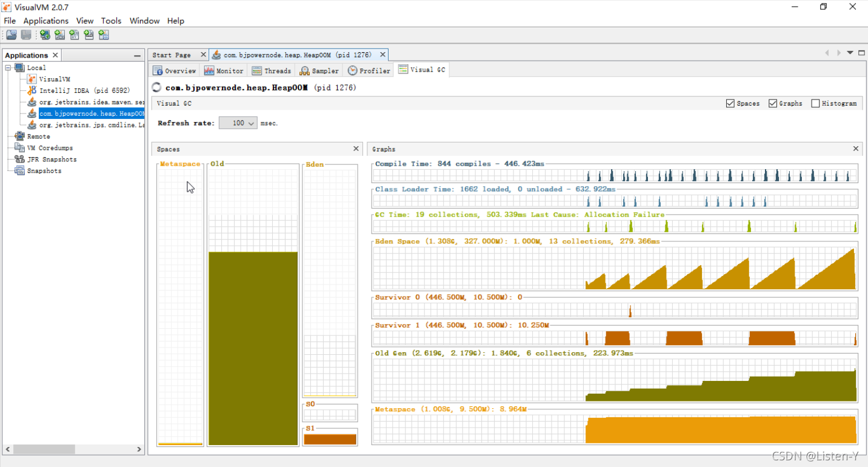Select the VM Coredumps tree node
Image resolution: width=868 pixels, height=467 pixels.
[x=50, y=148]
